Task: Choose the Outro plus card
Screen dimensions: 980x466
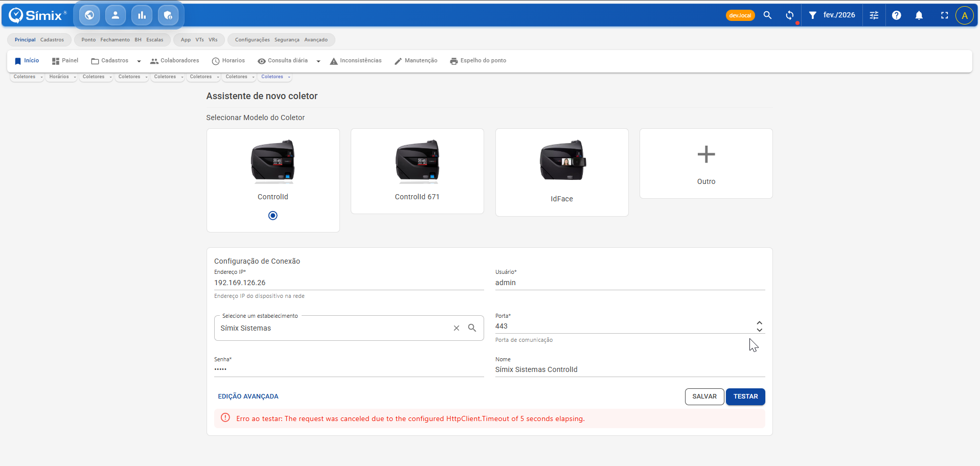Action: pos(706,164)
